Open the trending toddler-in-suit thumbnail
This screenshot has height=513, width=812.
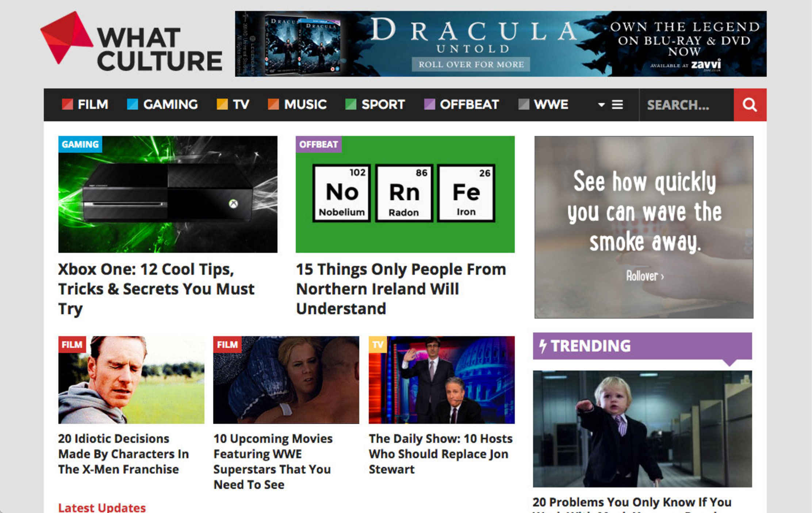tap(642, 429)
